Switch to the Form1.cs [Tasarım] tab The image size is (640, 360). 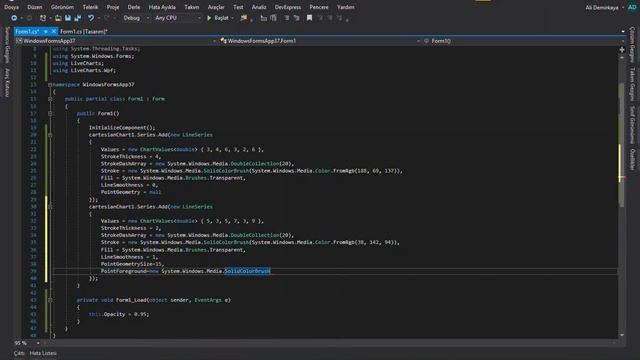click(x=84, y=31)
